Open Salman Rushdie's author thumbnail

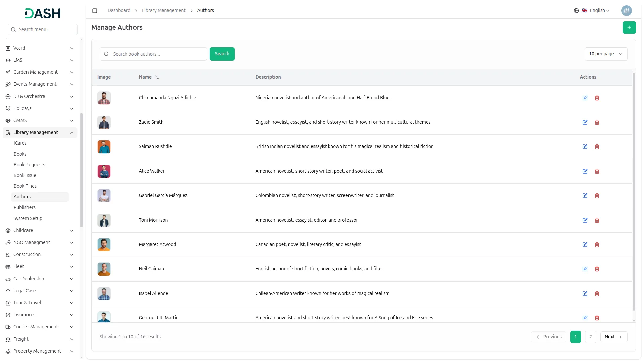coord(104,147)
